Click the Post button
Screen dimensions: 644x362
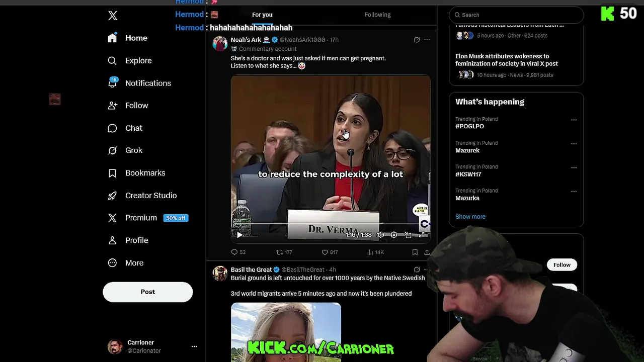pos(148,292)
